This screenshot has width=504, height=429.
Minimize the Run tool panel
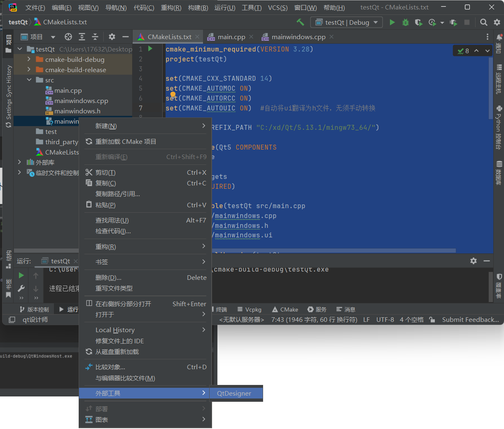click(487, 261)
